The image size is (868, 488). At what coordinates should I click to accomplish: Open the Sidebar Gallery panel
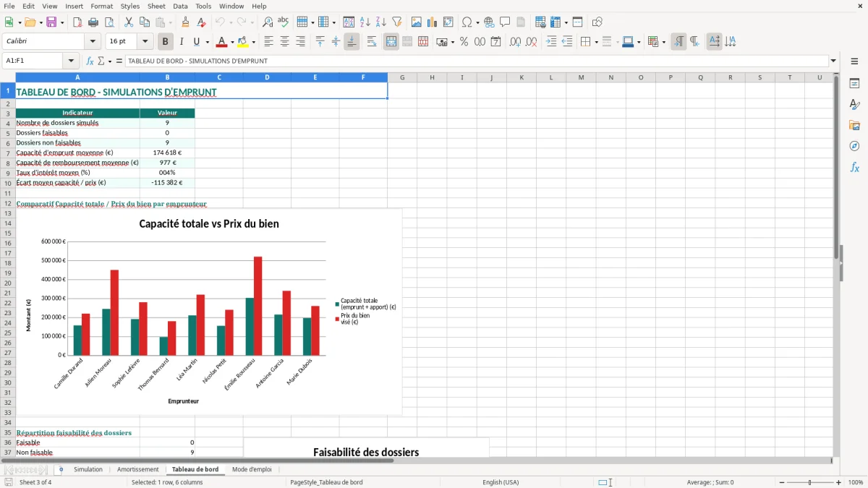click(854, 125)
